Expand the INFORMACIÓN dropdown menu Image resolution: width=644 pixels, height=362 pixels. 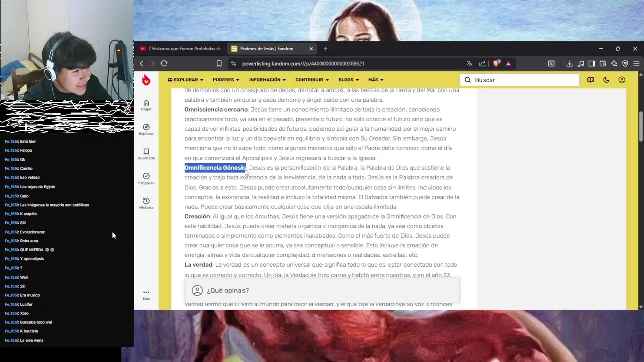[267, 80]
